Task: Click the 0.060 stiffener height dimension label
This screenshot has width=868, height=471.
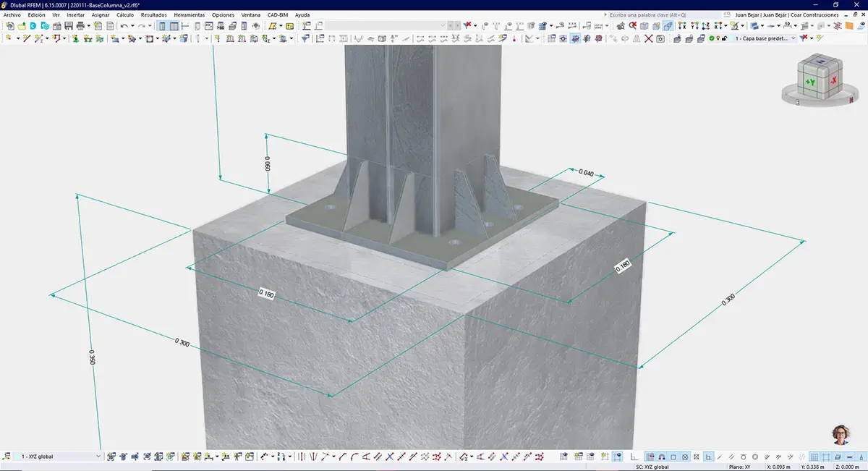Action: click(x=266, y=164)
